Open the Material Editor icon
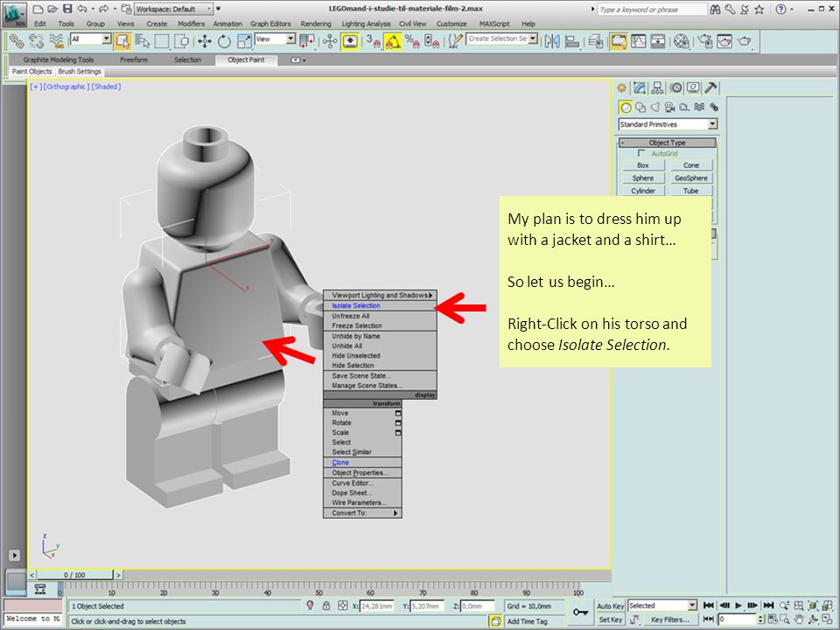Viewport: 840px width, 630px height. point(681,41)
